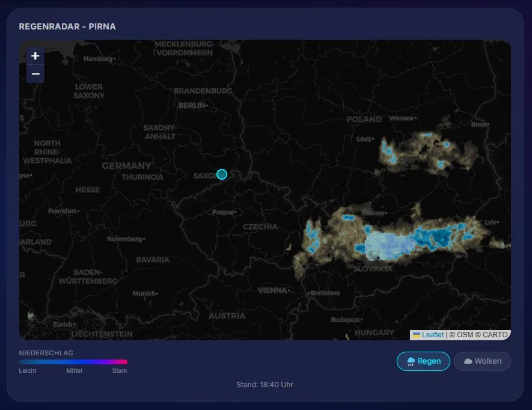
Task: Click the Prague label on the map
Action: 223,212
